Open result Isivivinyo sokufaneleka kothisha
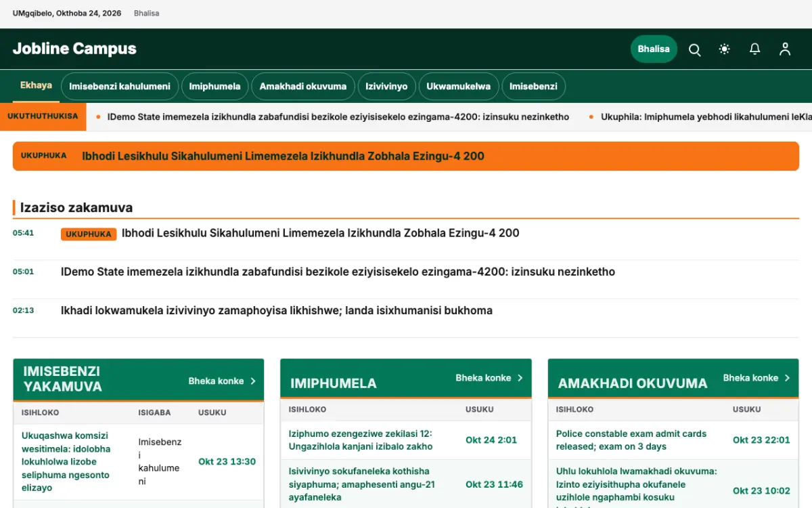The image size is (812, 508). click(x=362, y=484)
